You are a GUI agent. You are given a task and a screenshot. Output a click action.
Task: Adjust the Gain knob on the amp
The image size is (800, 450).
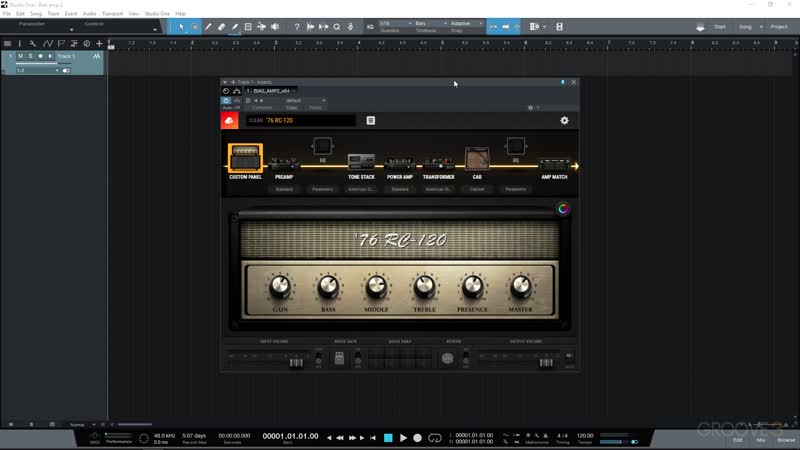tap(280, 287)
